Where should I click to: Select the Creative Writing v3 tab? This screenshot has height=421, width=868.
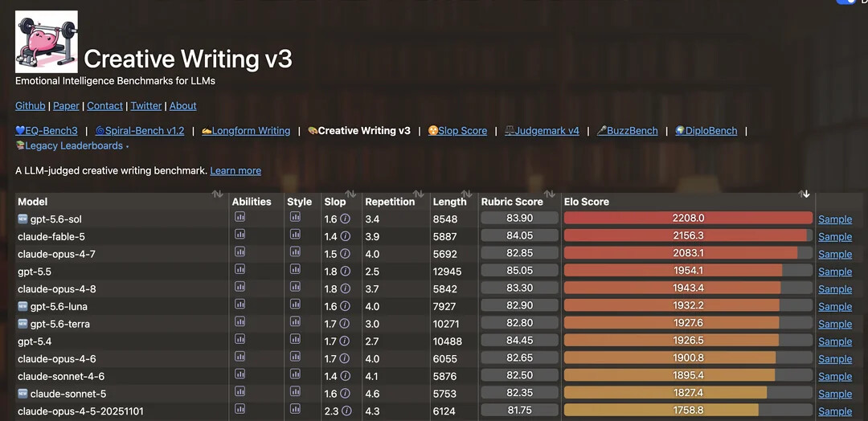click(x=359, y=131)
